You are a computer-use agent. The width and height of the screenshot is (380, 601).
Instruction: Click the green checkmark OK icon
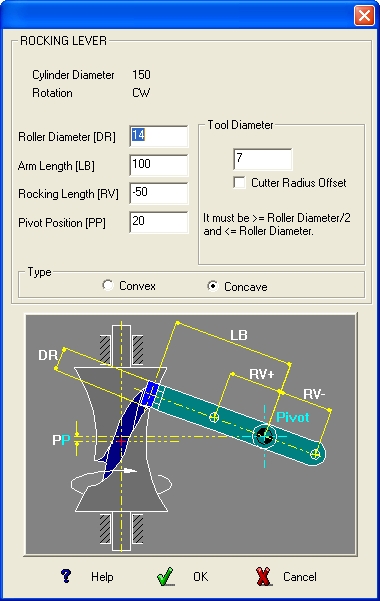166,576
